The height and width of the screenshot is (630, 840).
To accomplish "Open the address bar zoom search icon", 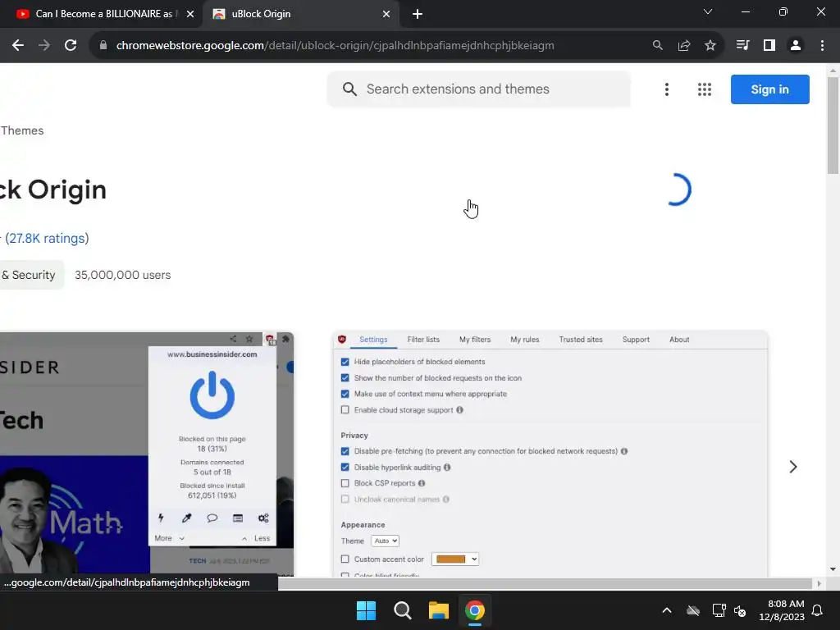I will pyautogui.click(x=658, y=46).
